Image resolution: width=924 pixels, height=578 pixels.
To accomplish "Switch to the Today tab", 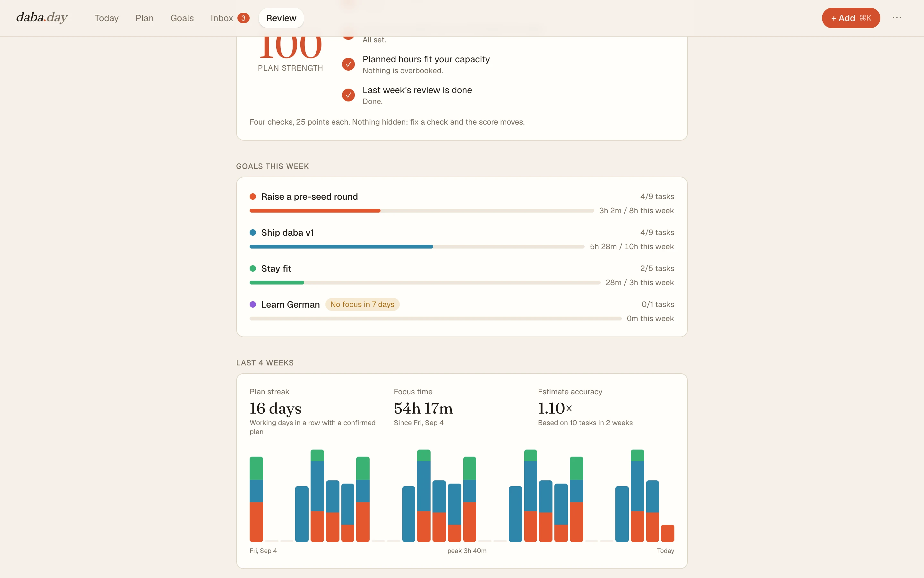I will click(x=107, y=18).
